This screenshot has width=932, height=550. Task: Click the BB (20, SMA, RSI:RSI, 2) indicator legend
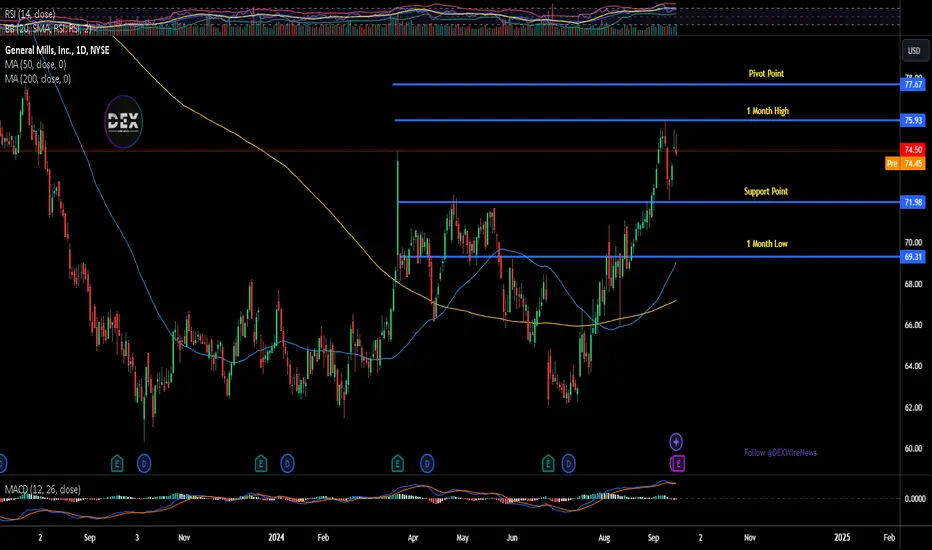[48, 27]
